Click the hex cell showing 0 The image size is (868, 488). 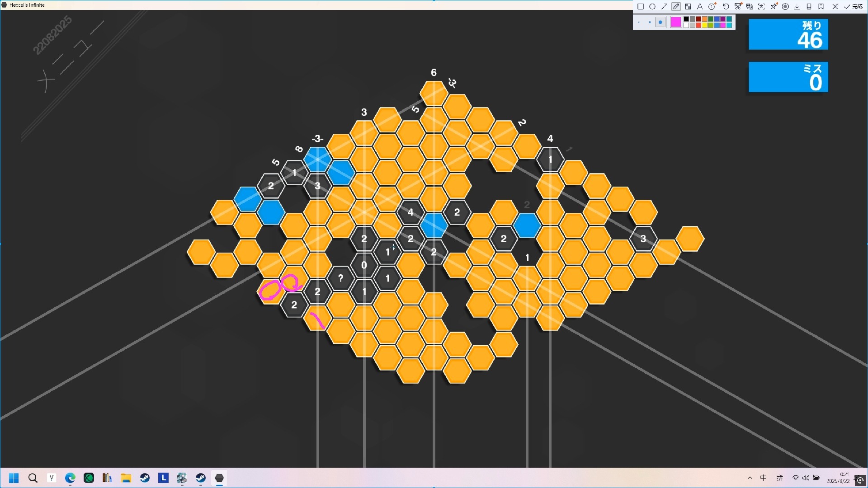point(364,265)
